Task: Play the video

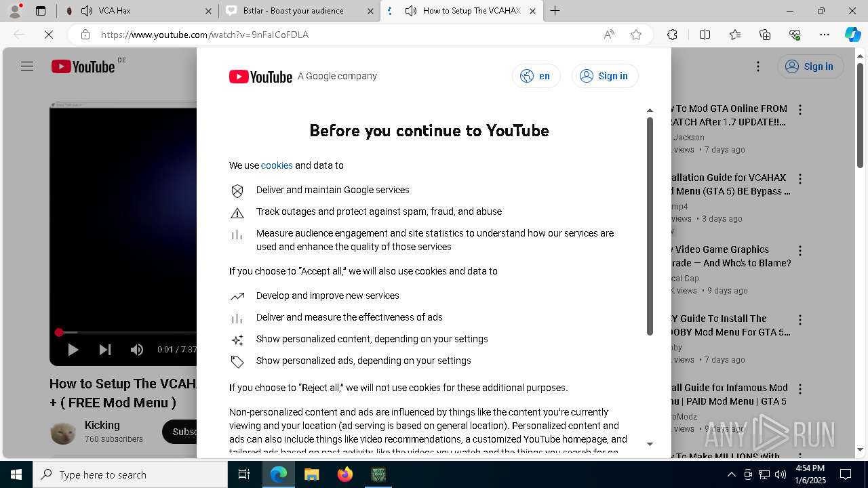Action: point(73,350)
